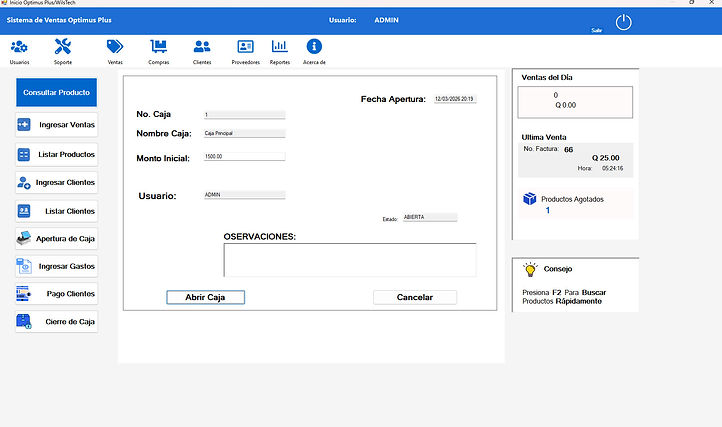This screenshot has height=427, width=722.
Task: Select the Apertura de Caja label
Action: click(x=65, y=239)
